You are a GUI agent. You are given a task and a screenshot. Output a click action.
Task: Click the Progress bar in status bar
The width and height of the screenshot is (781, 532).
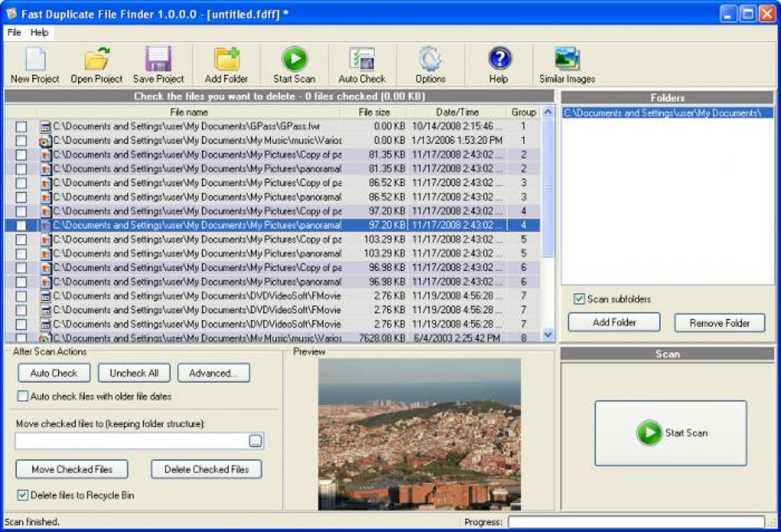636,522
